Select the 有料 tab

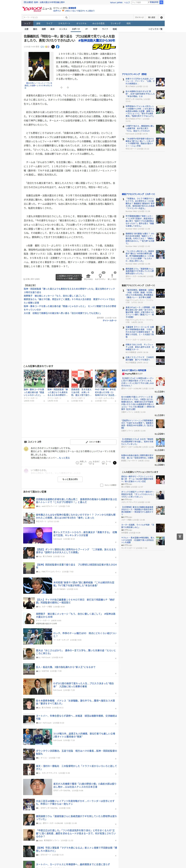(x=128, y=24)
